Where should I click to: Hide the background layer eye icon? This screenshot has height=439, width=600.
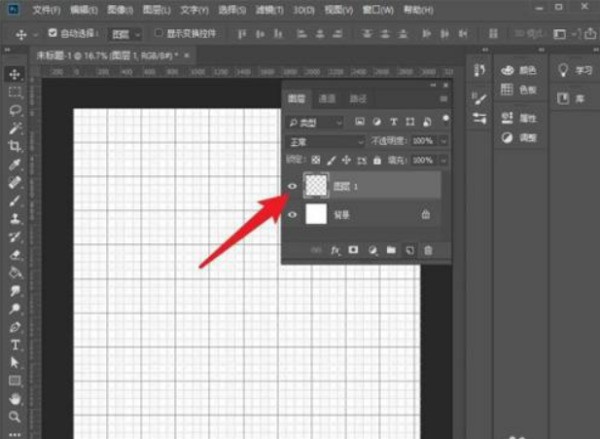coord(292,214)
